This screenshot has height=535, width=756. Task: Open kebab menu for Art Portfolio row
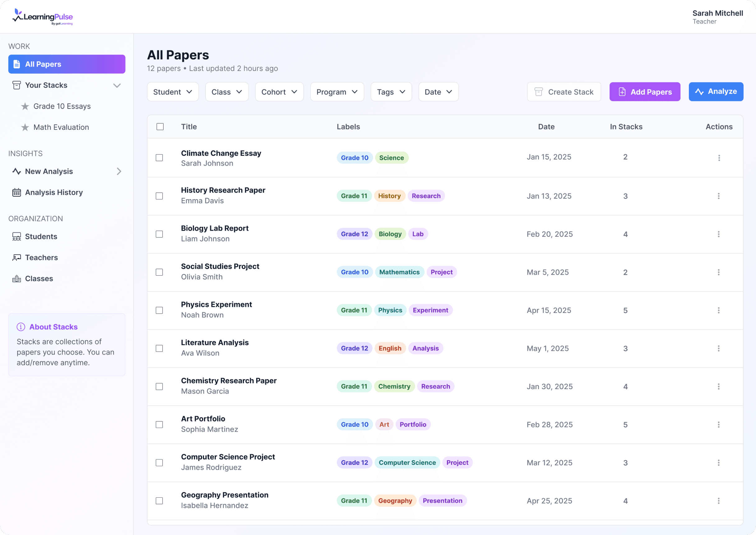pyautogui.click(x=718, y=424)
